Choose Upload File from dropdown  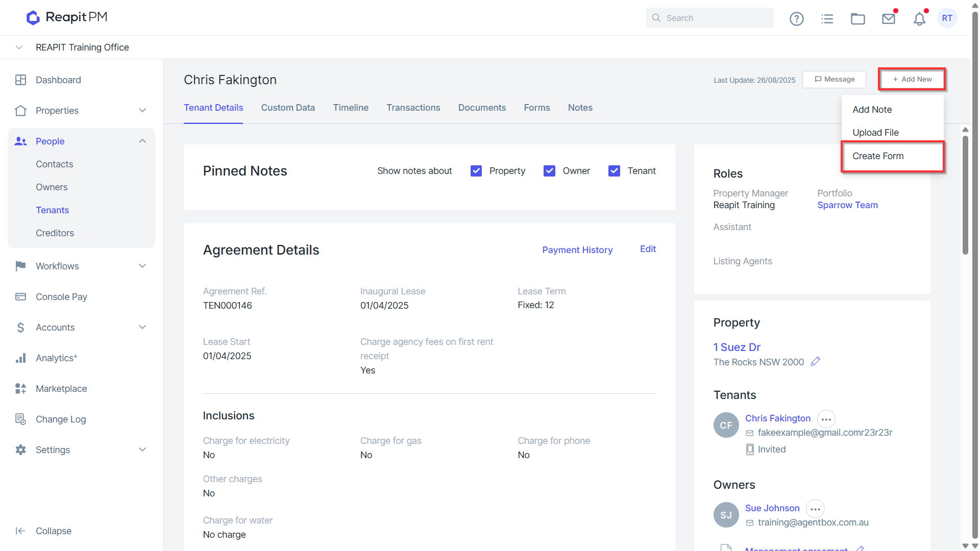(893, 133)
